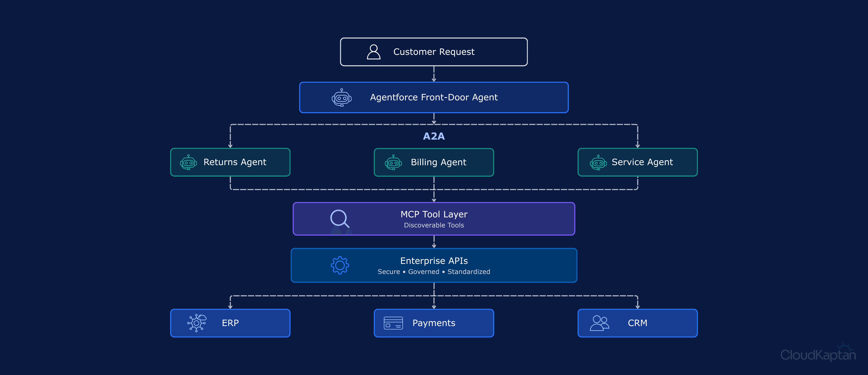Click the Secure • Governed • Standardized subtitle
The width and height of the screenshot is (868, 375).
[x=434, y=272]
